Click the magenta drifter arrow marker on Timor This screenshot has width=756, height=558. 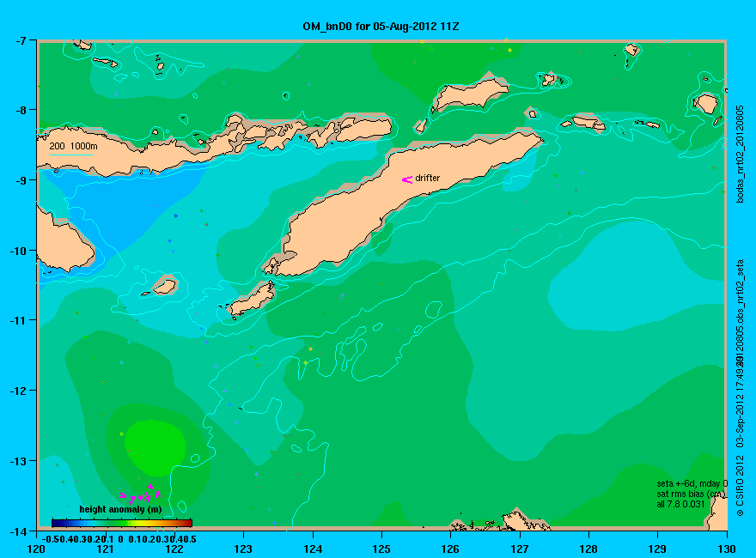click(x=407, y=179)
